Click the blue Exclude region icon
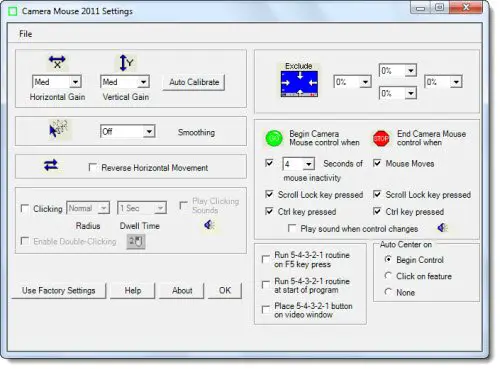Image resolution: width=500 pixels, height=369 pixels. pyautogui.click(x=299, y=84)
